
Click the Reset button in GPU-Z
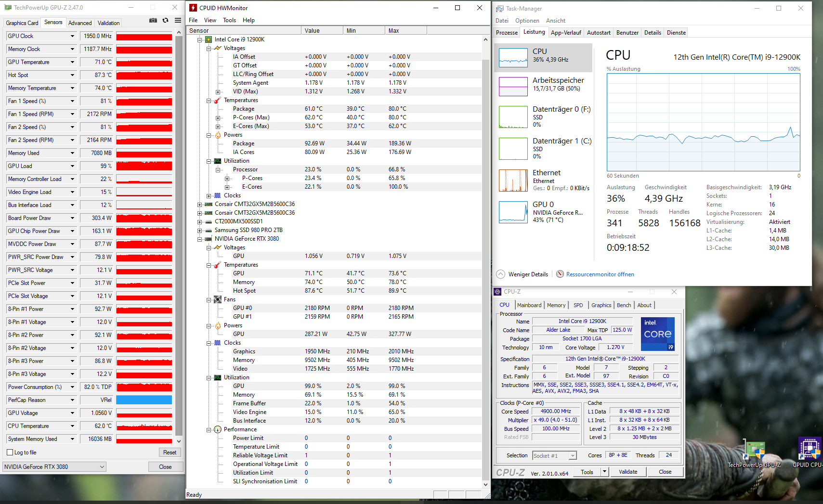click(x=170, y=452)
